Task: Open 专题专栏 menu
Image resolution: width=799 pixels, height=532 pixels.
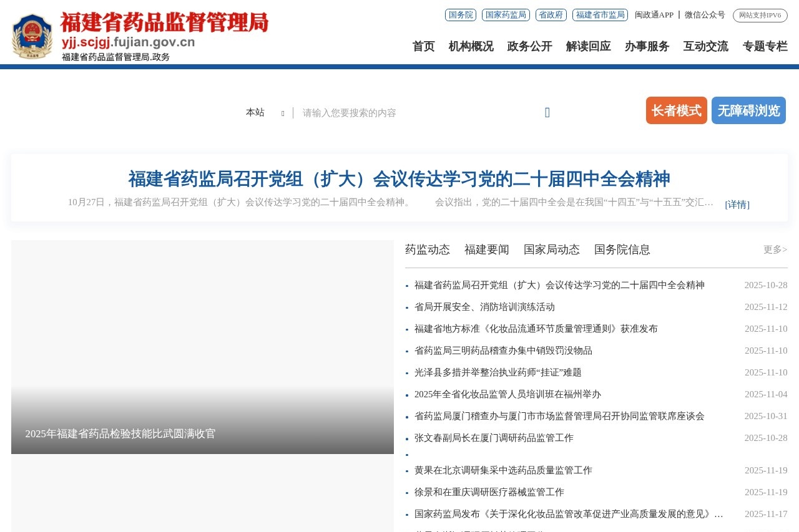Action: point(765,46)
